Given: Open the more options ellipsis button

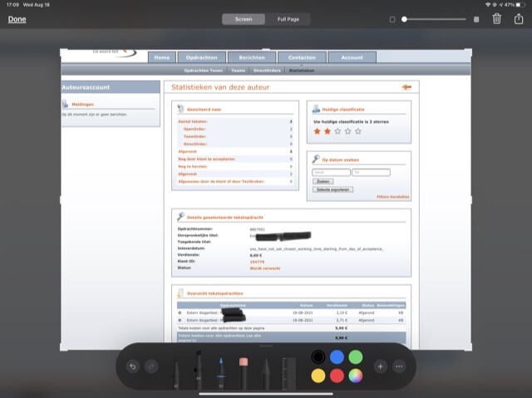Looking at the screenshot, I should pyautogui.click(x=399, y=366).
